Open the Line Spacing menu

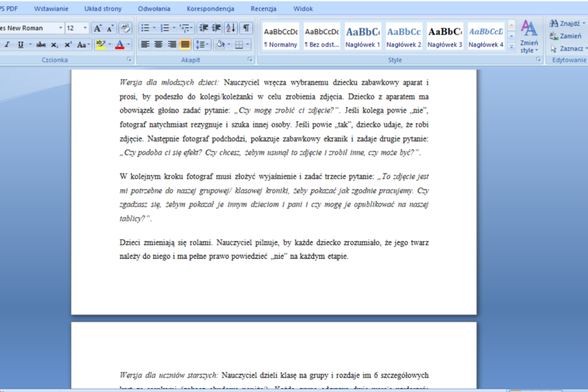pyautogui.click(x=202, y=45)
